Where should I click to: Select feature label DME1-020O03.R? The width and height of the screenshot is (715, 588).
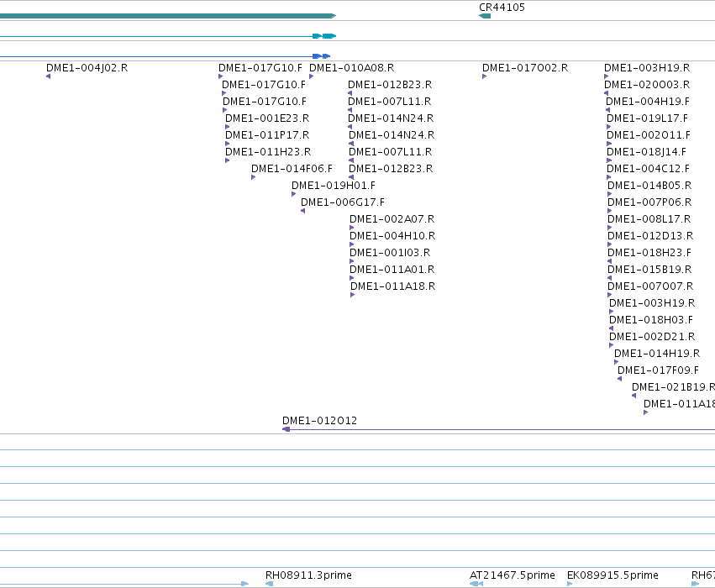pos(647,84)
